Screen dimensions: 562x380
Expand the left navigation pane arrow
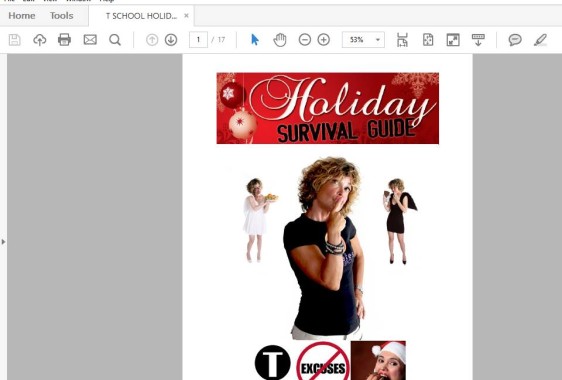coord(3,242)
